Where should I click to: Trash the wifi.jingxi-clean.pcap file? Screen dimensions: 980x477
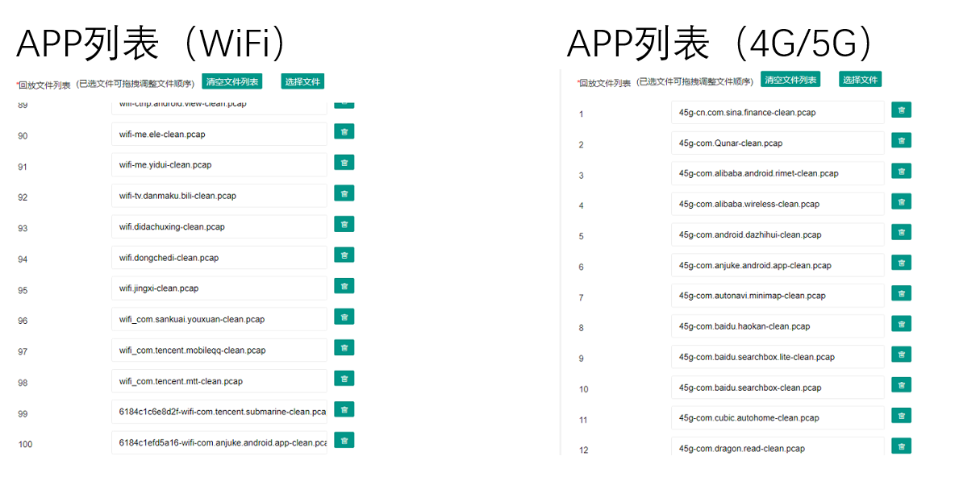pos(344,286)
